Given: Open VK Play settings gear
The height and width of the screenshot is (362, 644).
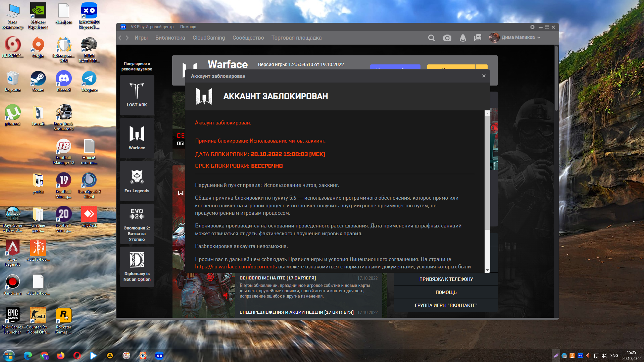Looking at the screenshot, I should (x=532, y=27).
